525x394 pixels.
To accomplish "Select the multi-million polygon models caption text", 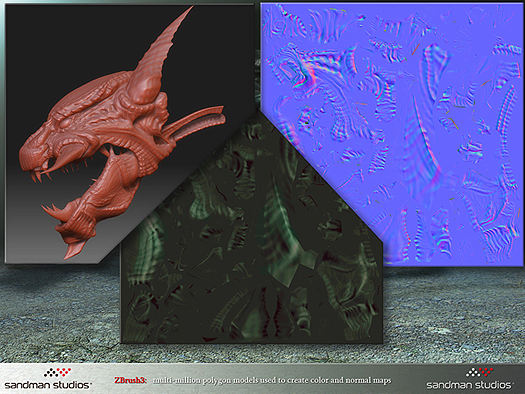I will click(x=272, y=380).
